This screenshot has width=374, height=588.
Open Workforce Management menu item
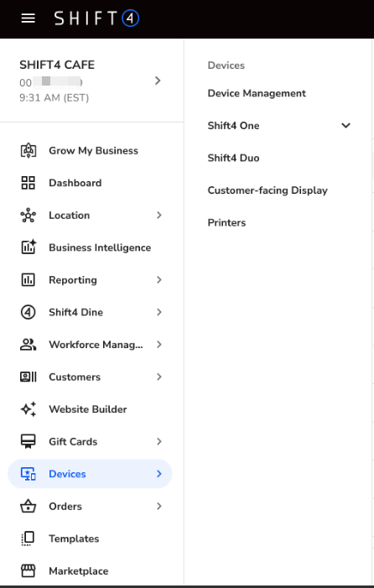click(90, 345)
